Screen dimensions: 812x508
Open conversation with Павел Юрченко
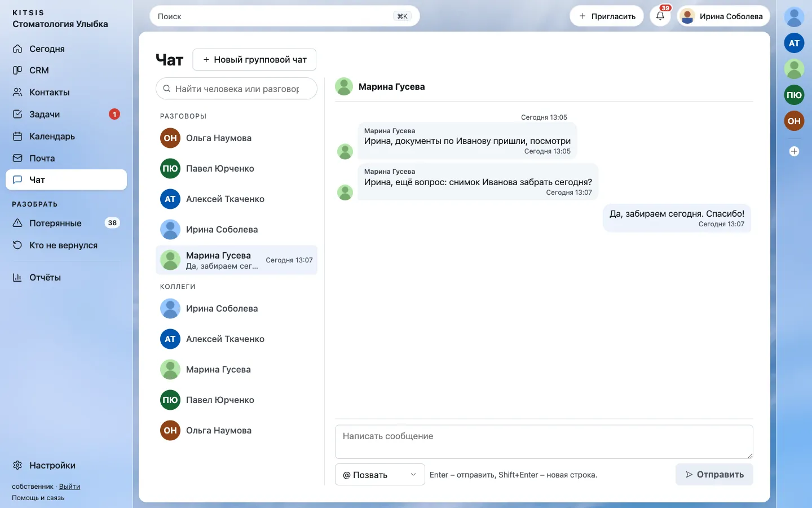[x=236, y=168]
